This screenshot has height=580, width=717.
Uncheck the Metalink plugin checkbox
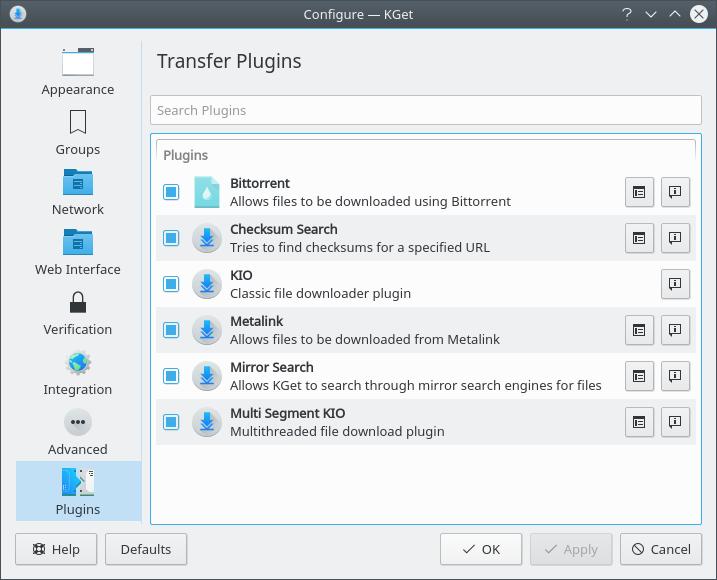[171, 330]
